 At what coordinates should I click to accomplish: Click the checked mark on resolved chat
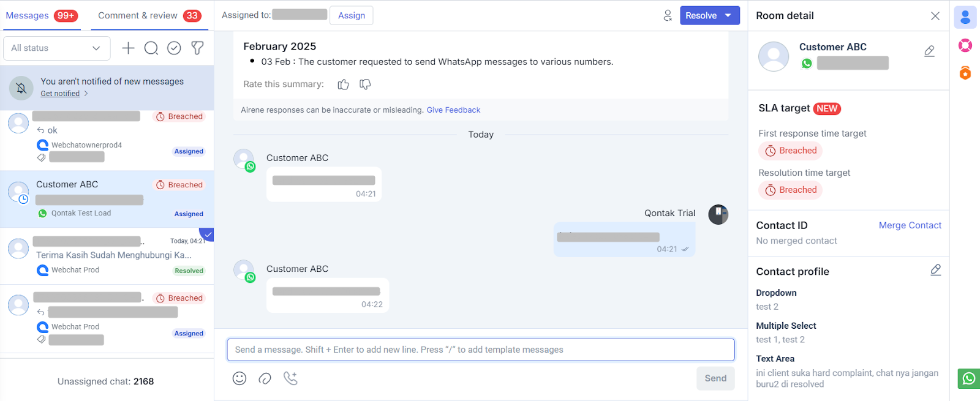pyautogui.click(x=208, y=234)
